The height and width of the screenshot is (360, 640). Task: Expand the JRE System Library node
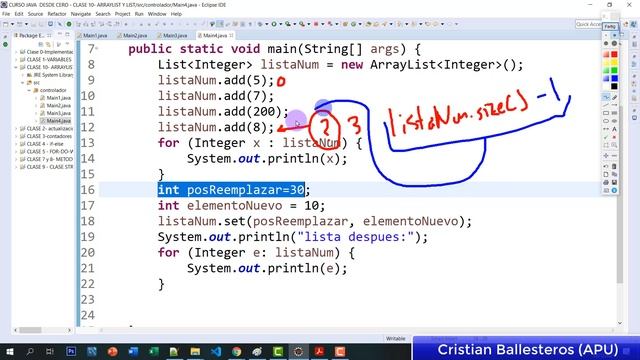click(23, 75)
